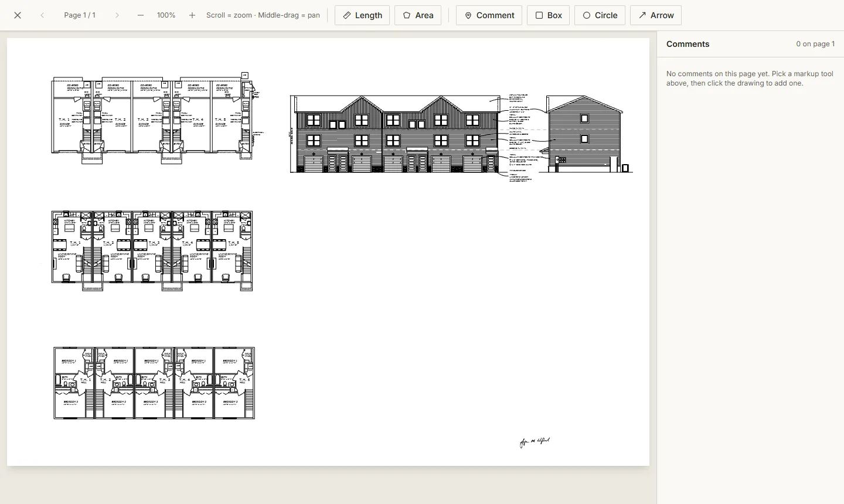Click the Page 1 / 1 indicator
844x504 pixels.
(80, 15)
